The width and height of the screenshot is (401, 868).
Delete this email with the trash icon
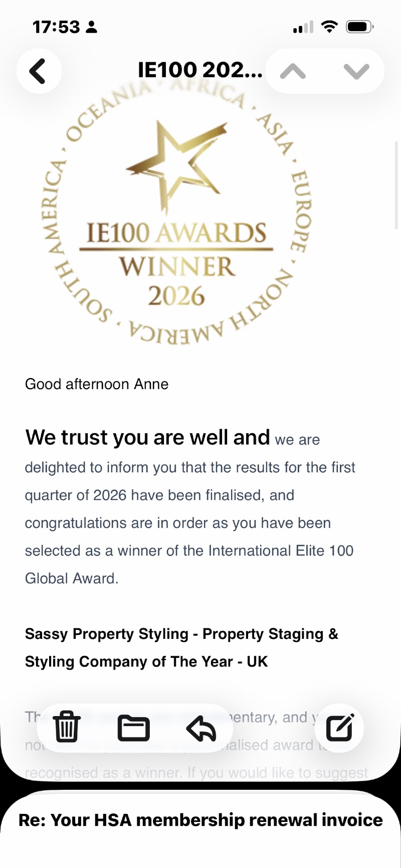(x=67, y=728)
